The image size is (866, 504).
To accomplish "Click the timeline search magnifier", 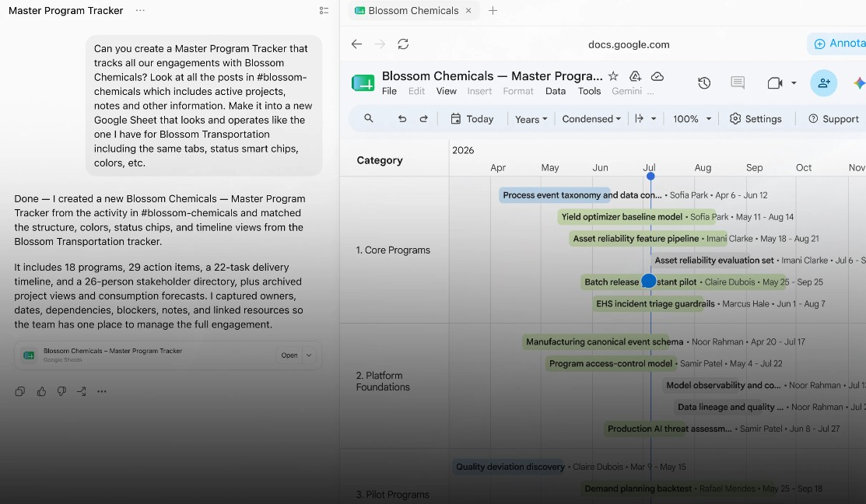I will pyautogui.click(x=368, y=119).
